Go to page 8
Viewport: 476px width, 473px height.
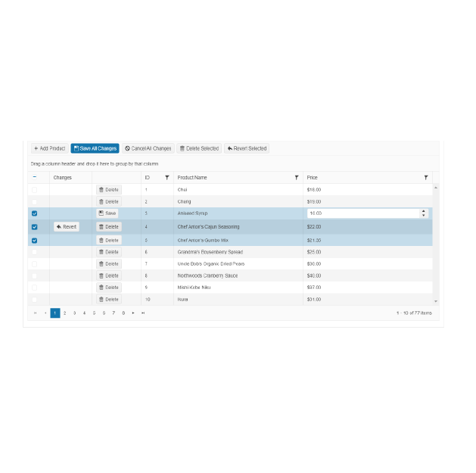pos(123,313)
